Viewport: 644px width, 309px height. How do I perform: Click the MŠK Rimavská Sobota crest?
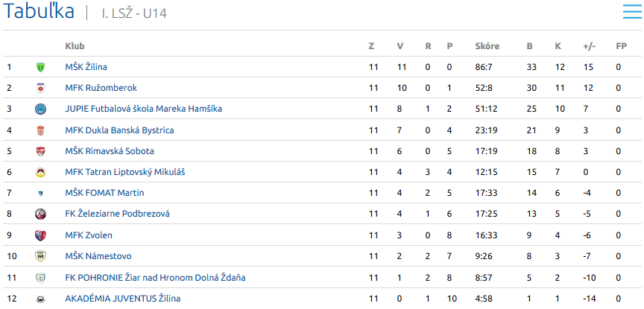(41, 151)
